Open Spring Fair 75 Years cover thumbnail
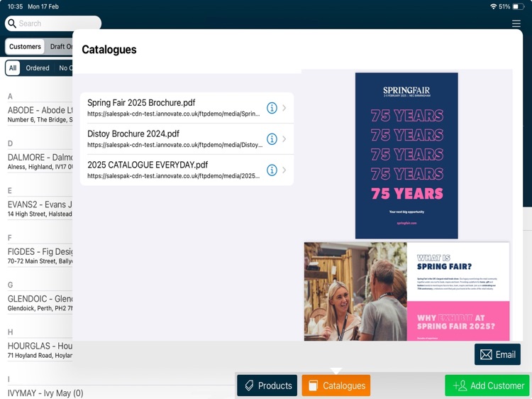This screenshot has height=399, width=532. 406,155
